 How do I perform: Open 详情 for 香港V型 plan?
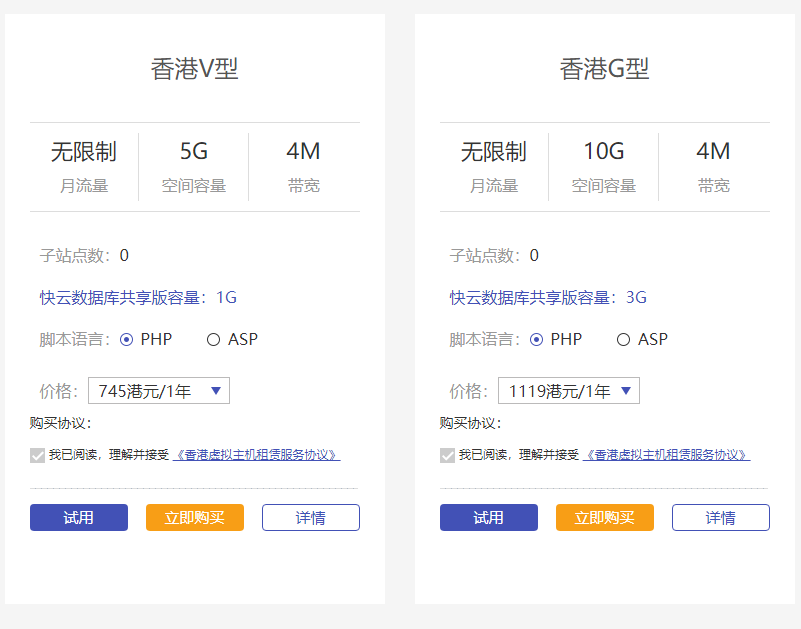click(x=311, y=517)
